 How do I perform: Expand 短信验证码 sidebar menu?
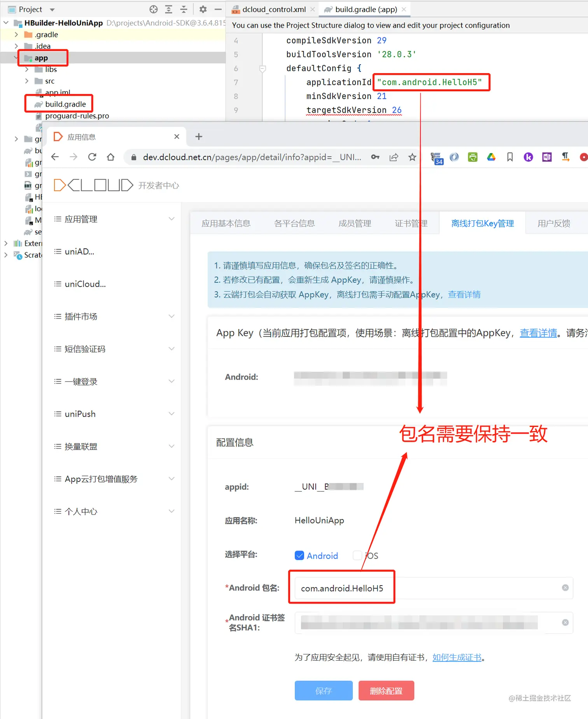pyautogui.click(x=171, y=349)
